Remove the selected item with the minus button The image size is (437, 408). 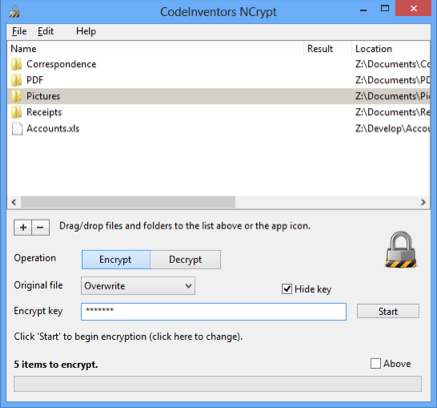(41, 228)
